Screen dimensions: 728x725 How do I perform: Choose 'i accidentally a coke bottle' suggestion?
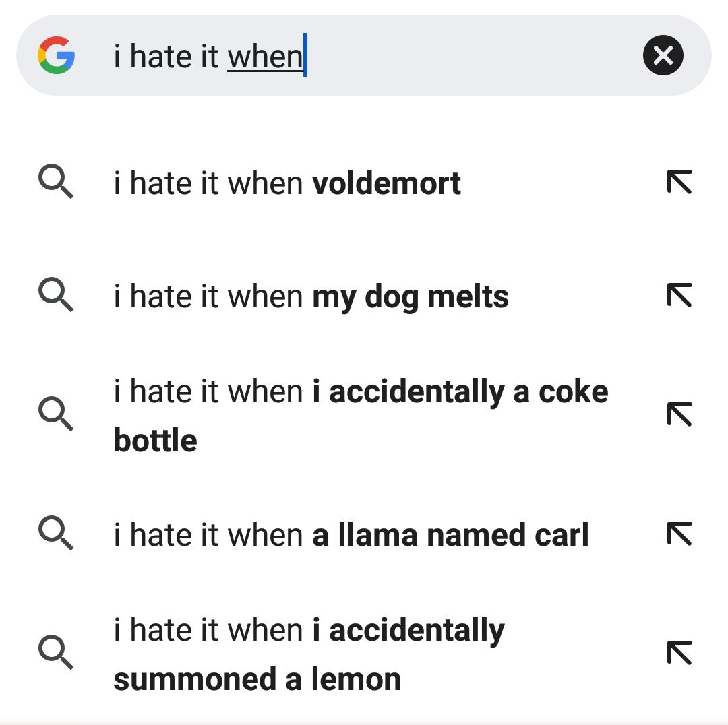(x=361, y=416)
